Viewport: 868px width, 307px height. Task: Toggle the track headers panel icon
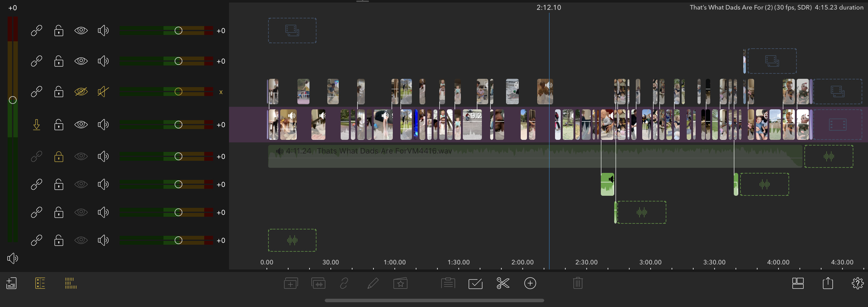point(40,283)
